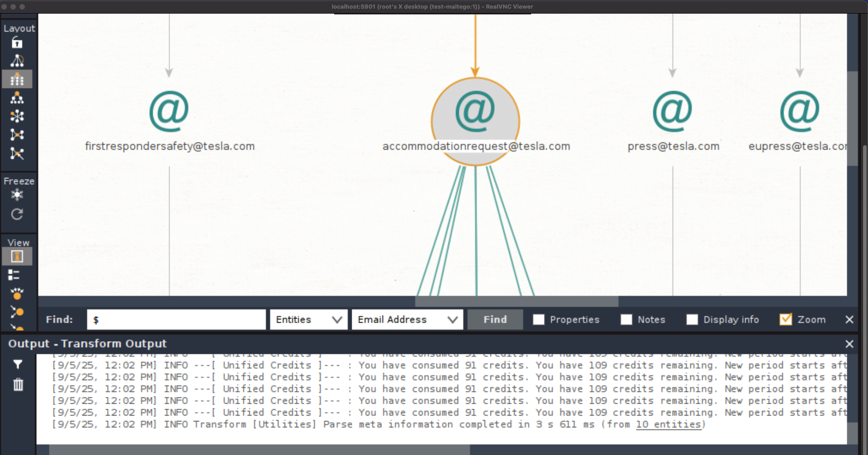Click the press@tesla.com label text
868x455 pixels.
click(674, 147)
